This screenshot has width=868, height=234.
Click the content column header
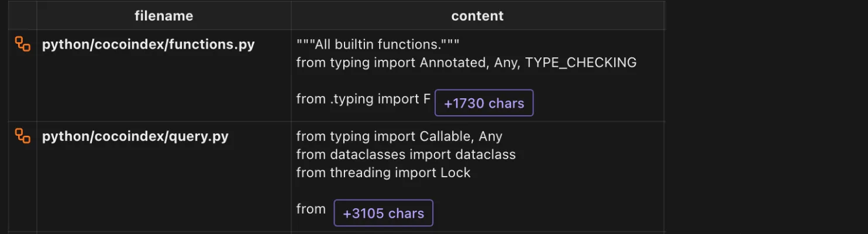(x=477, y=16)
